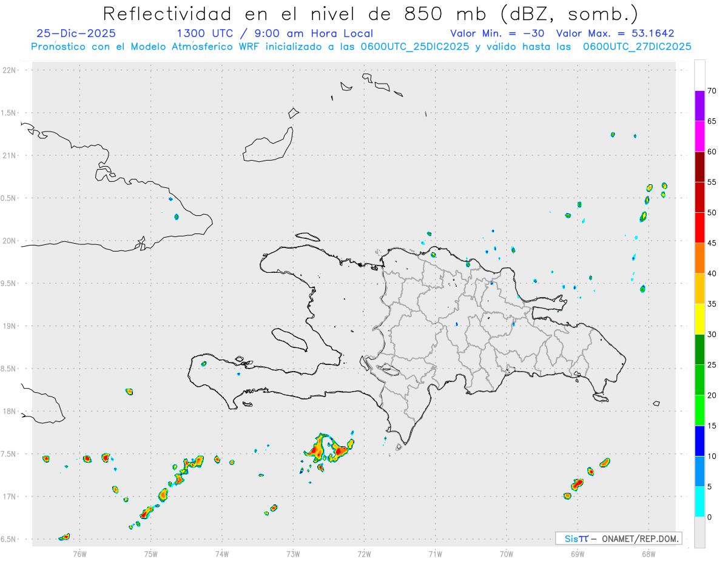728x562 pixels.
Task: Click the "69W" longitude label
Action: [577, 554]
